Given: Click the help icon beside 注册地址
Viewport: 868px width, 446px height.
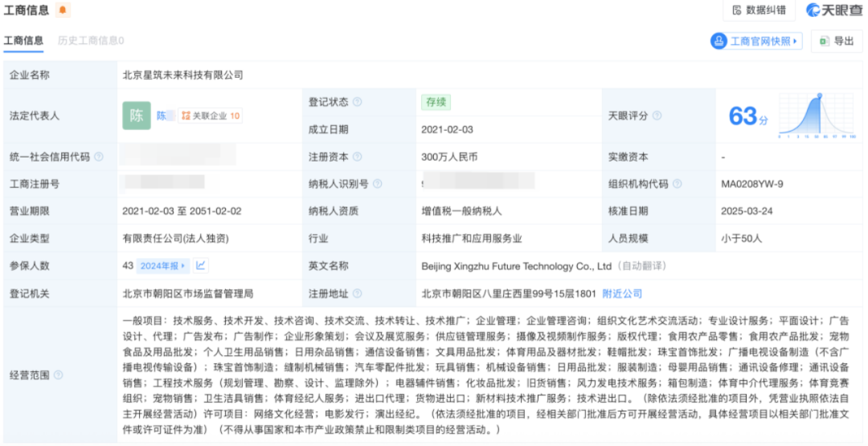Looking at the screenshot, I should click(x=357, y=294).
